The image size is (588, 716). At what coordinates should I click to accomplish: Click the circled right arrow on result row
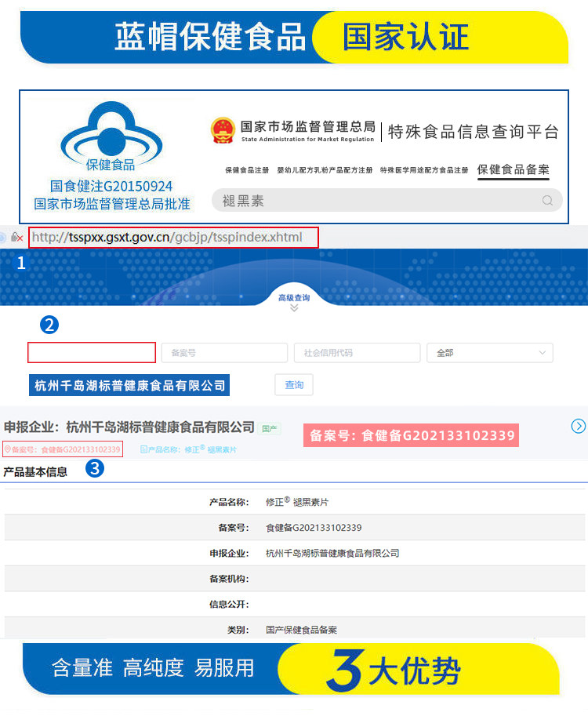click(x=578, y=426)
